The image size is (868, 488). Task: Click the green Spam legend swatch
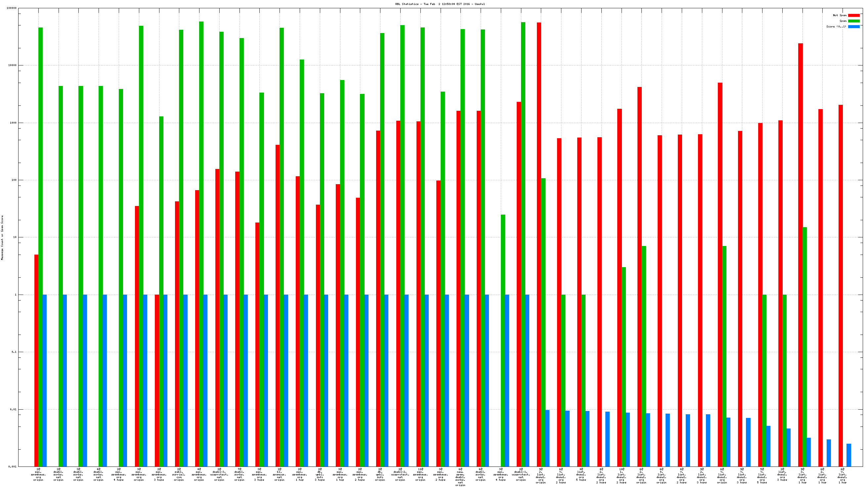point(853,21)
